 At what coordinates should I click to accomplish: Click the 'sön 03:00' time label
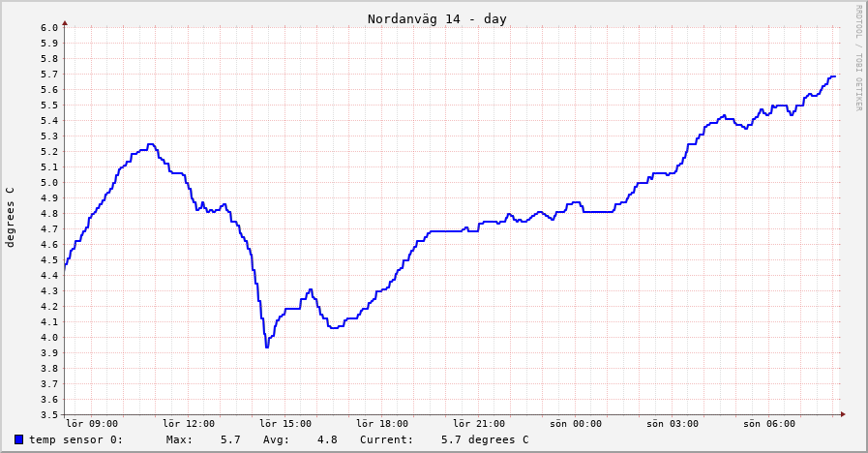673,424
